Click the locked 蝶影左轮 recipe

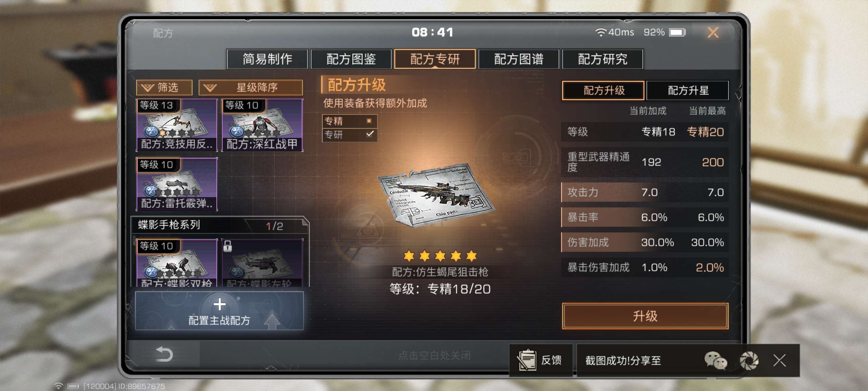pos(262,263)
